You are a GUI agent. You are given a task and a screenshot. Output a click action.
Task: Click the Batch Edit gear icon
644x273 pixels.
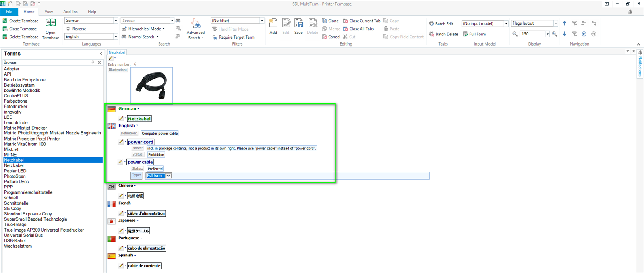point(431,24)
